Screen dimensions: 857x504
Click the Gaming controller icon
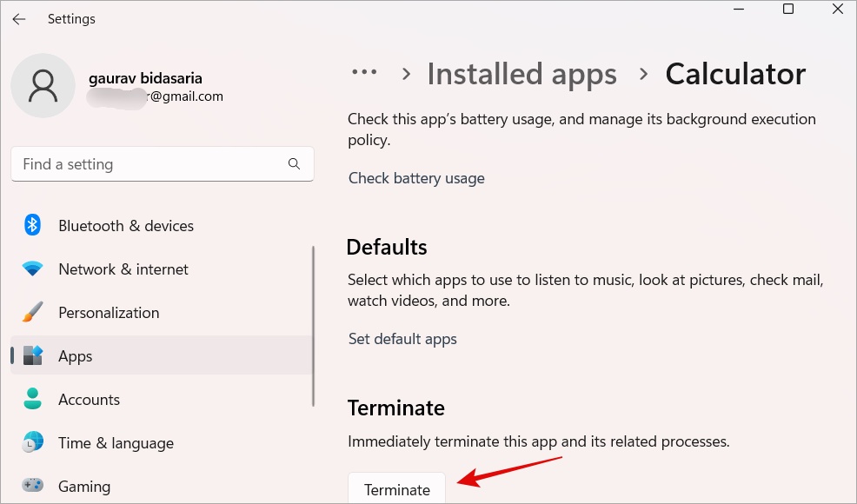point(33,486)
